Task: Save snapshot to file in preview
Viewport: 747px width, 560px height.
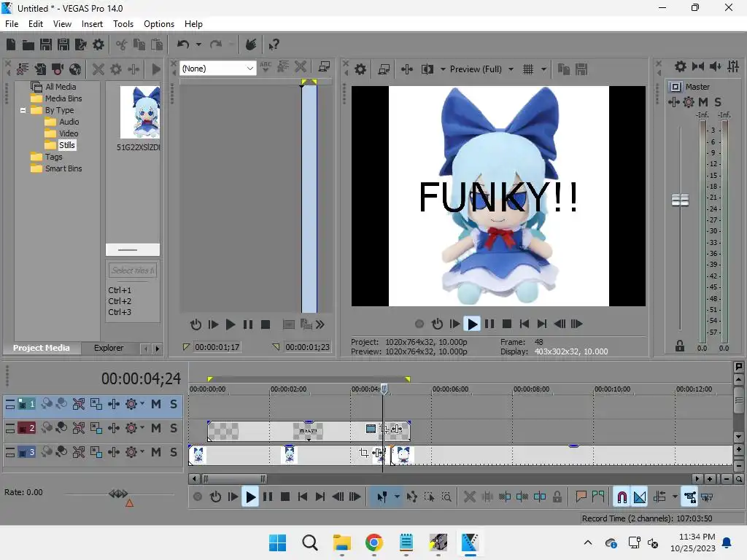Action: pos(581,69)
